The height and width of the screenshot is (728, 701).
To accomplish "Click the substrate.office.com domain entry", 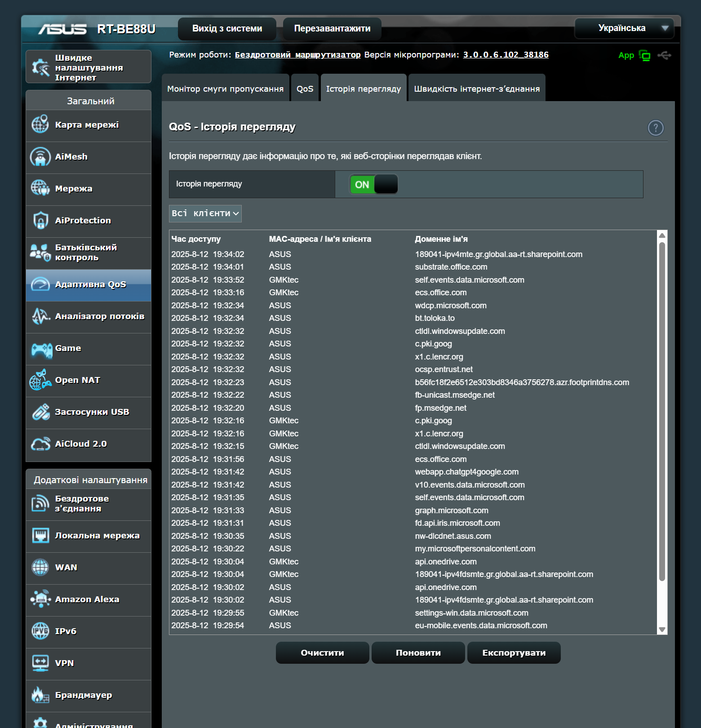I will 451,267.
